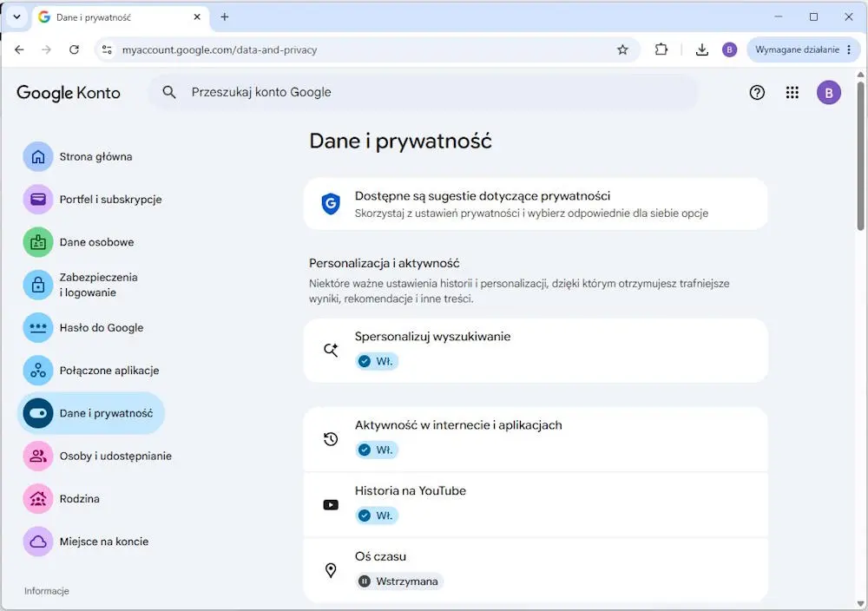Open a new browser tab
Viewport: 868px width, 611px height.
tap(224, 16)
